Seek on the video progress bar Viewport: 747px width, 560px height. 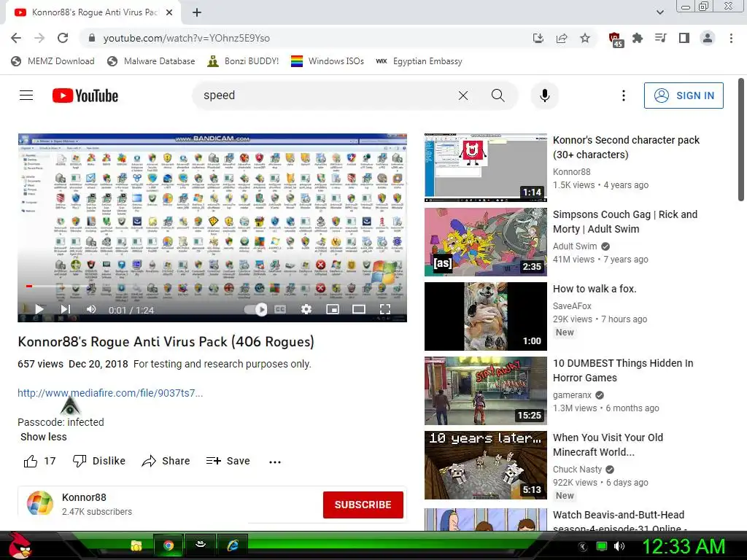212,286
